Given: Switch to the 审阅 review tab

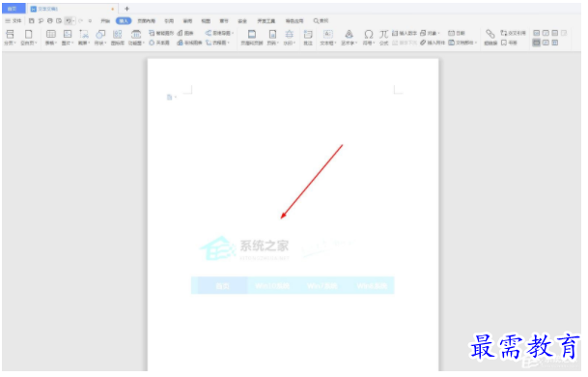Looking at the screenshot, I should tap(187, 21).
